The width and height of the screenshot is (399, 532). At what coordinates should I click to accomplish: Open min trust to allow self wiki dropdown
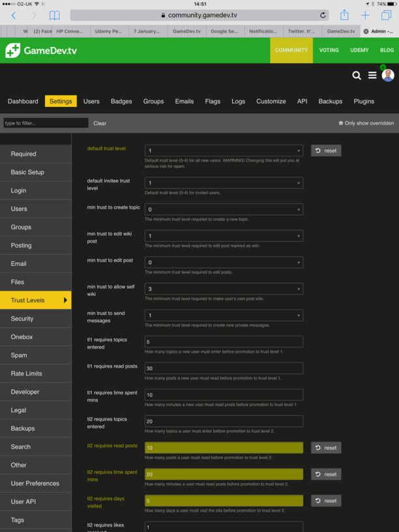[x=224, y=289]
